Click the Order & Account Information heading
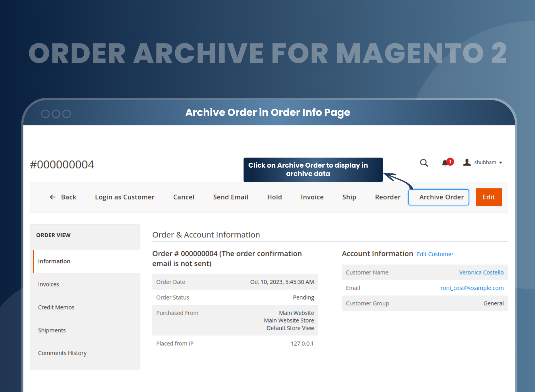 (206, 235)
